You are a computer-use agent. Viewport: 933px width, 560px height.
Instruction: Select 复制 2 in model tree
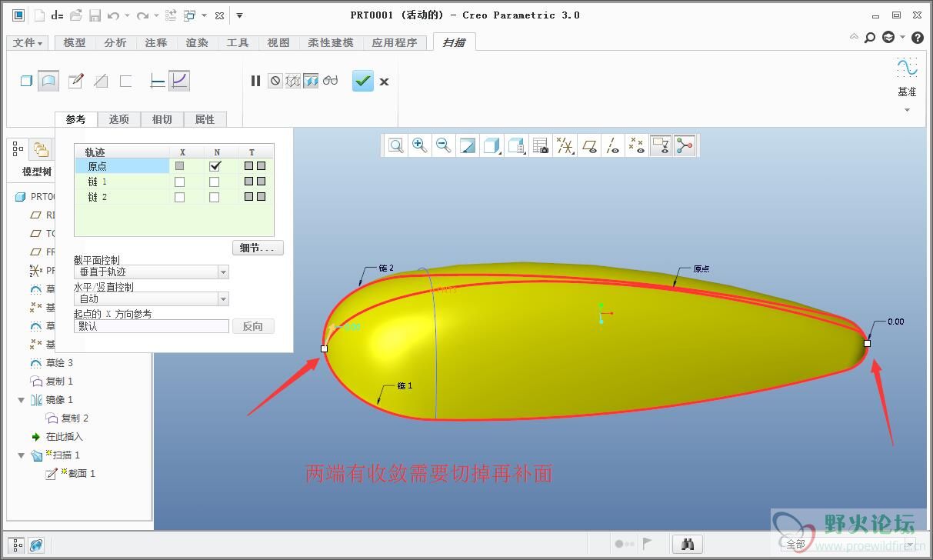pos(75,418)
